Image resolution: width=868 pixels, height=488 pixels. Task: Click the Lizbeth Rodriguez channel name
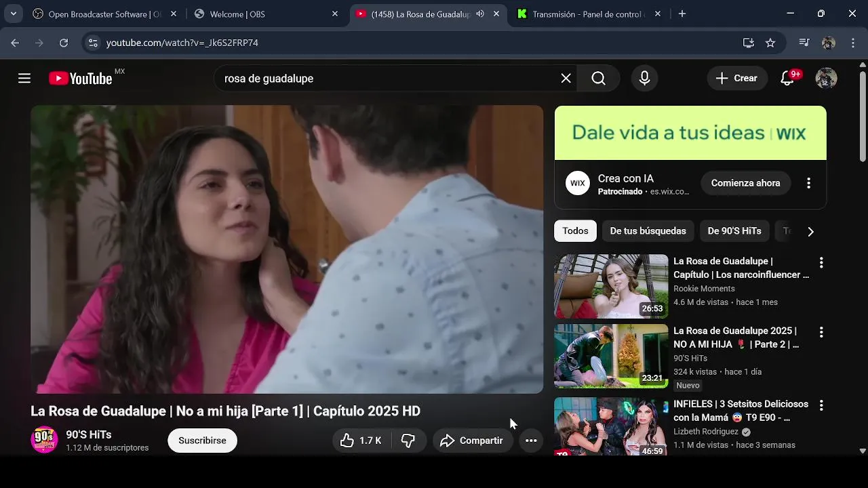[x=706, y=432]
